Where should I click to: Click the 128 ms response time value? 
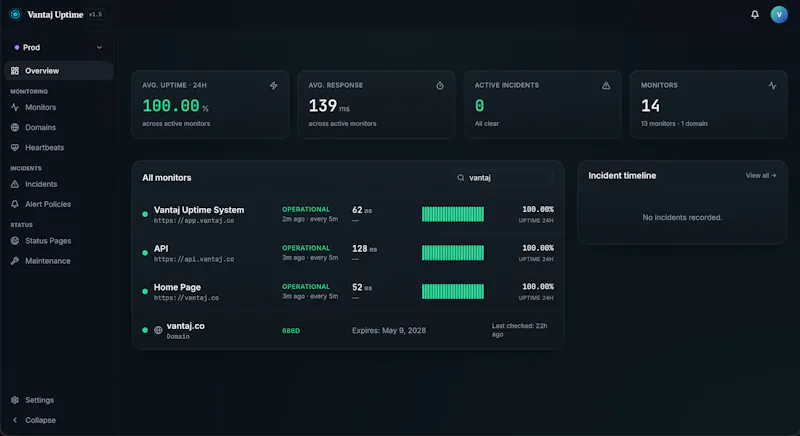(x=364, y=249)
